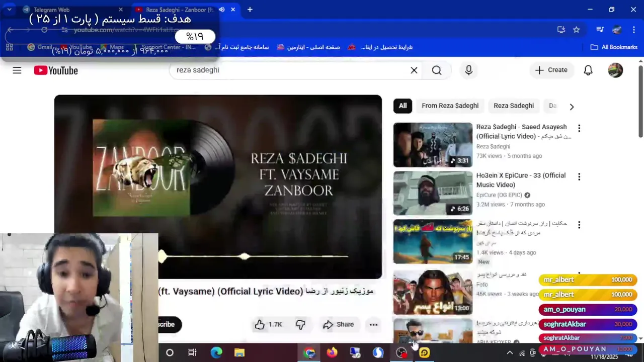Open the Saeed Asayesh video thumbnail

pos(433,145)
